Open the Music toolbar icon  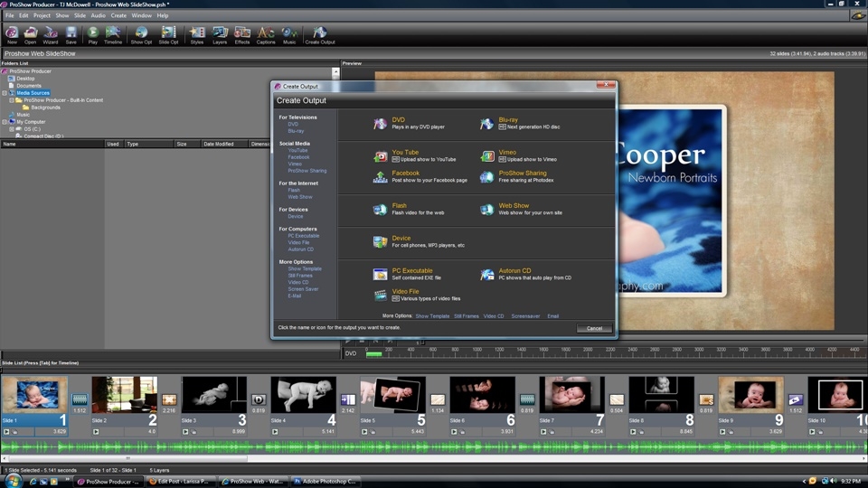[x=289, y=34]
